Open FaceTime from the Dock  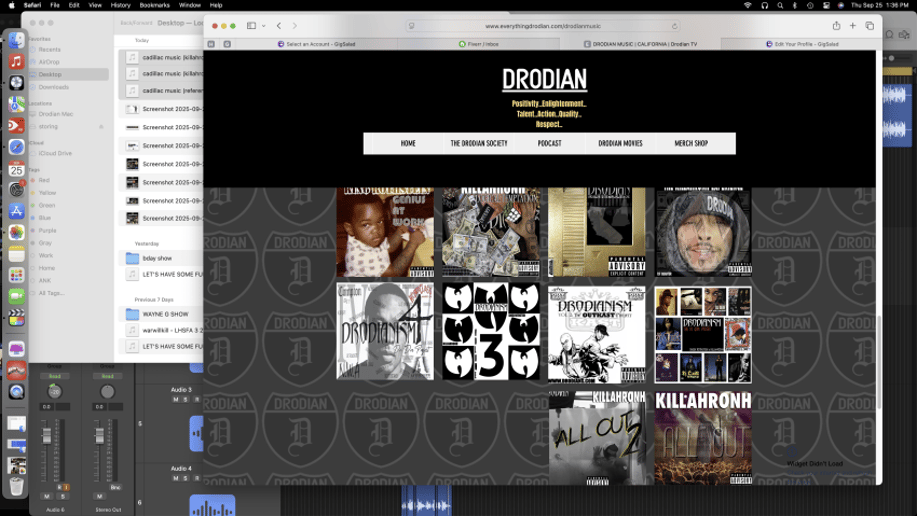[16, 297]
